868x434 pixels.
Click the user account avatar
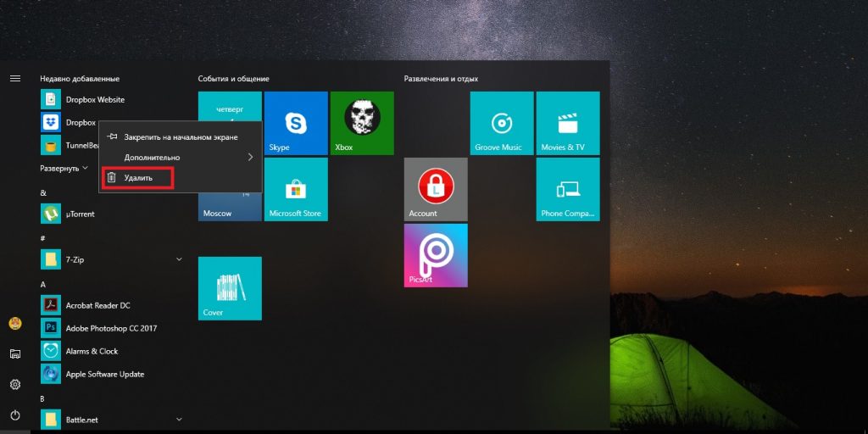(x=15, y=324)
